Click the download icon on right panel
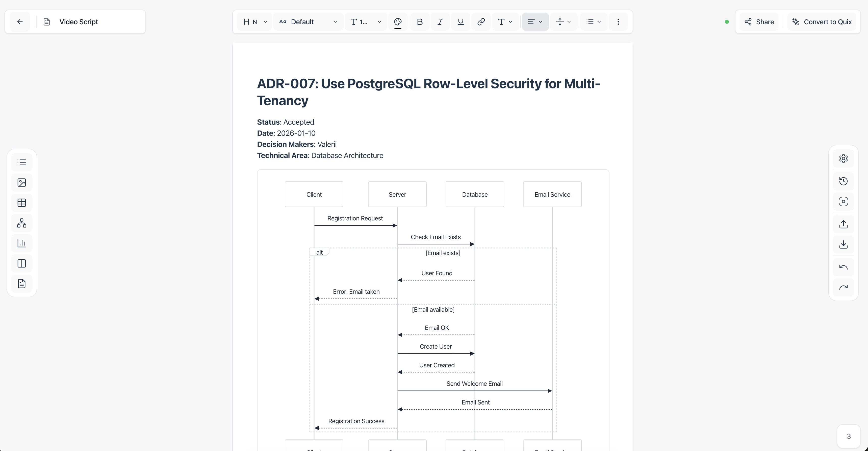The image size is (868, 451). [843, 244]
